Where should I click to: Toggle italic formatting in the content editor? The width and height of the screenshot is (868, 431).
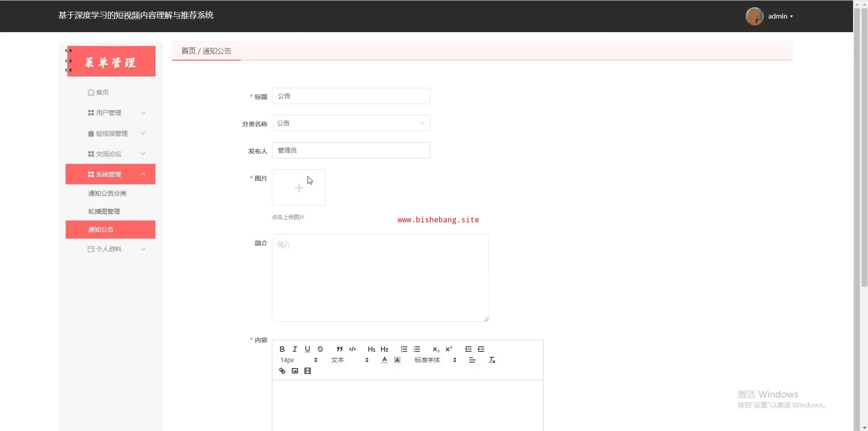pos(294,349)
